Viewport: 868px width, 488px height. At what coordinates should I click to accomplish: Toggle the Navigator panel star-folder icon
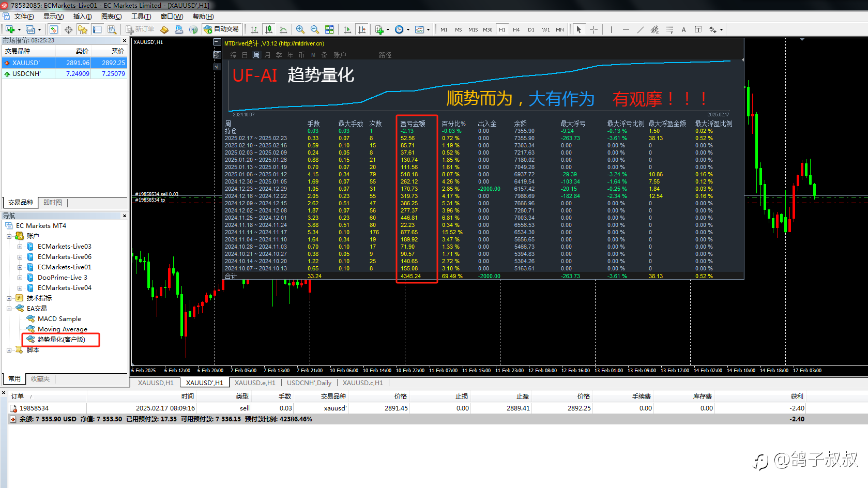click(83, 29)
